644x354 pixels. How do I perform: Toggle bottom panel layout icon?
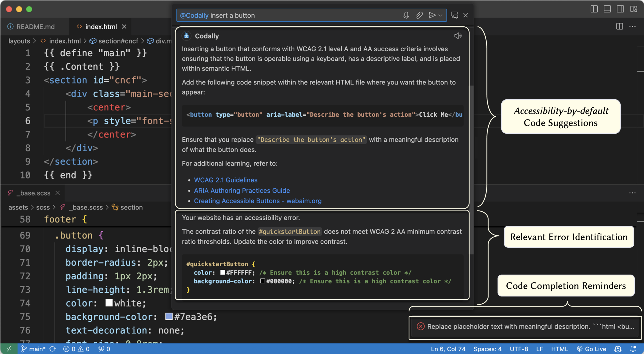tap(607, 9)
